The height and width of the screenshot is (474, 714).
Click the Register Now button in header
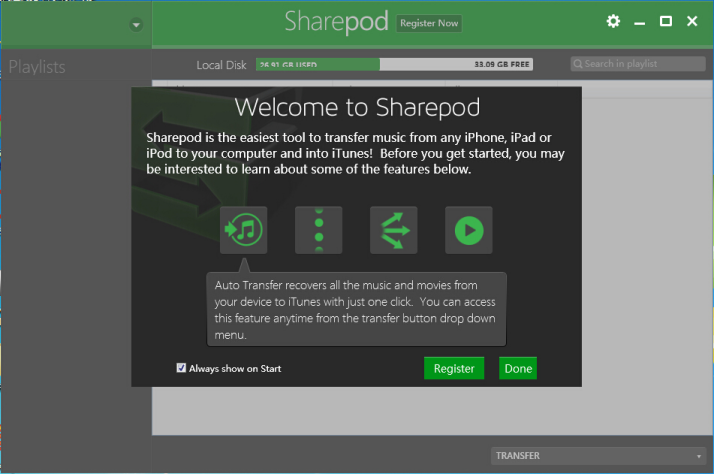[x=429, y=23]
